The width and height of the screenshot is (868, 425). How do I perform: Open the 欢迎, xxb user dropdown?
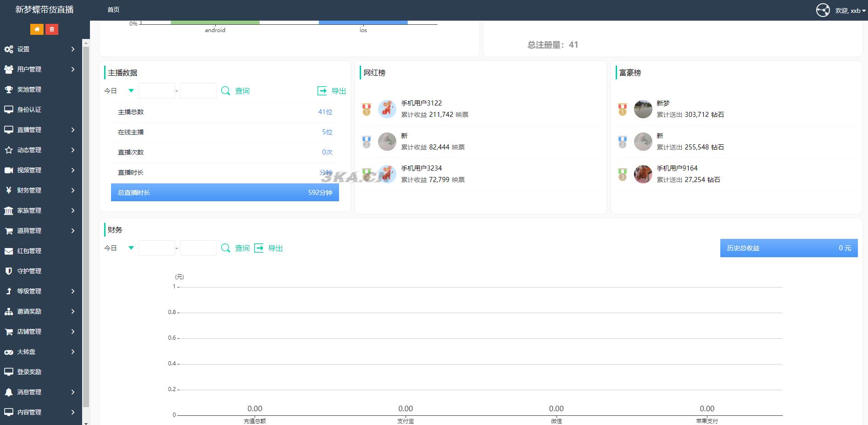coord(851,11)
